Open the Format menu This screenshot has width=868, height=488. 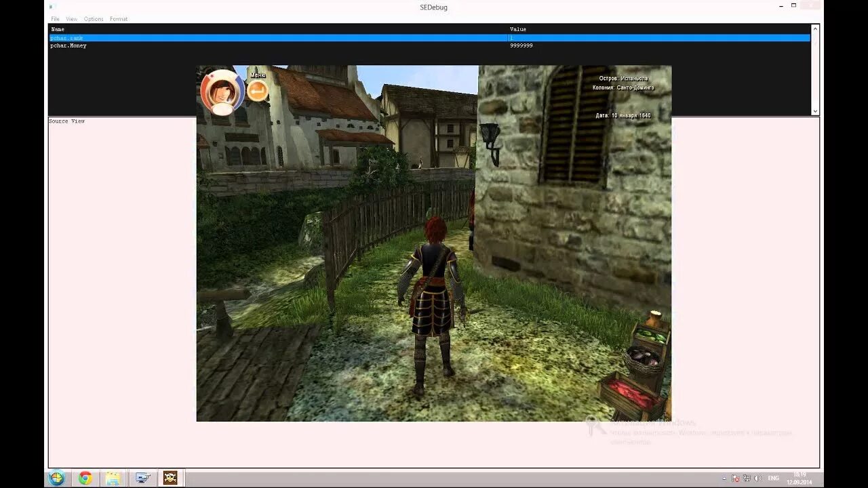point(119,19)
